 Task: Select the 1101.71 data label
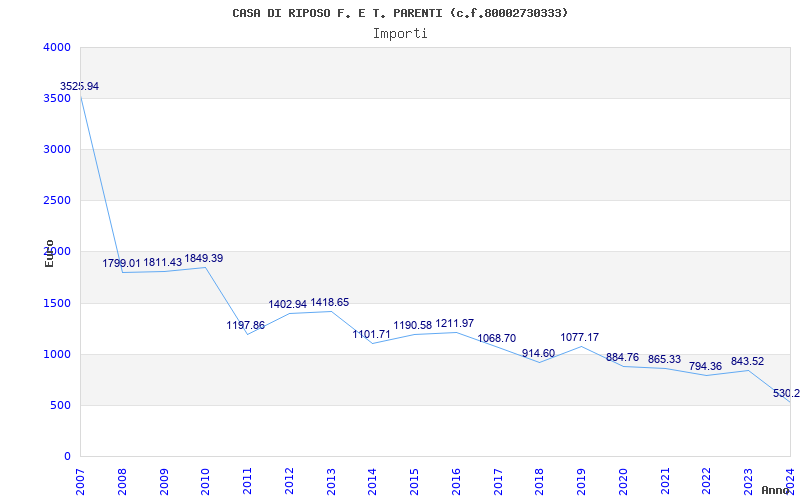coord(371,335)
